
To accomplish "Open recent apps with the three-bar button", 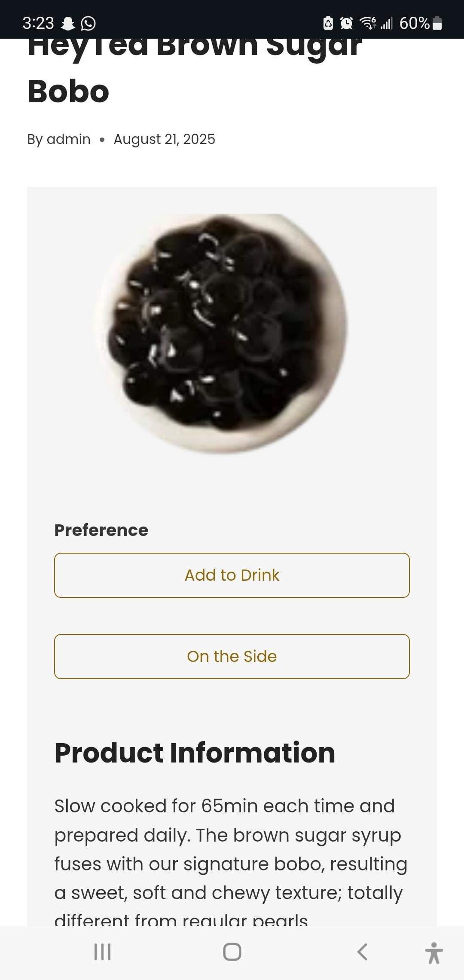I will 102,952.
